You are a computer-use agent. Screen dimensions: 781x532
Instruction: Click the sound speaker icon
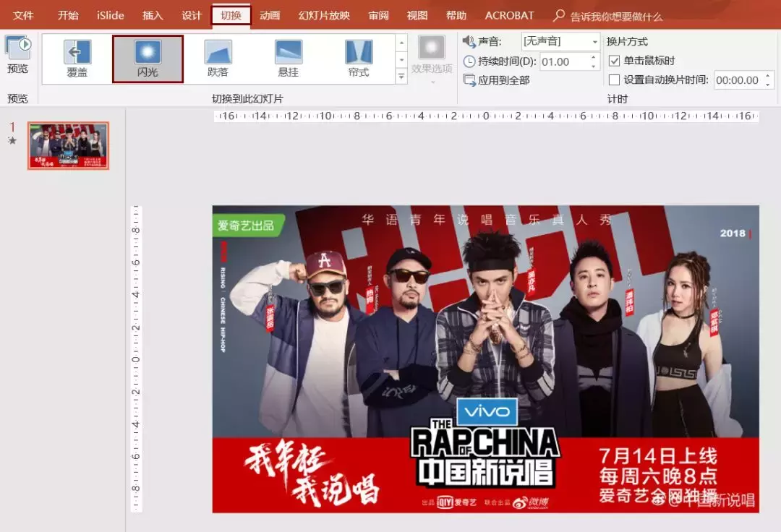coord(469,42)
